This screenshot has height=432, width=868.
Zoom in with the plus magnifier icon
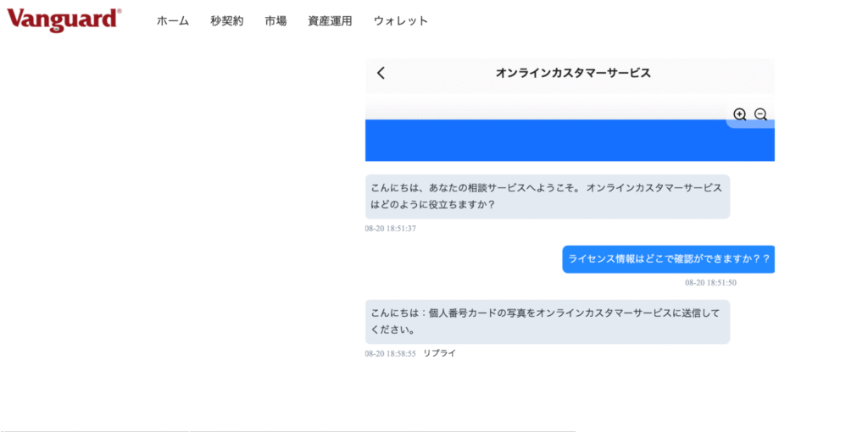pyautogui.click(x=739, y=114)
